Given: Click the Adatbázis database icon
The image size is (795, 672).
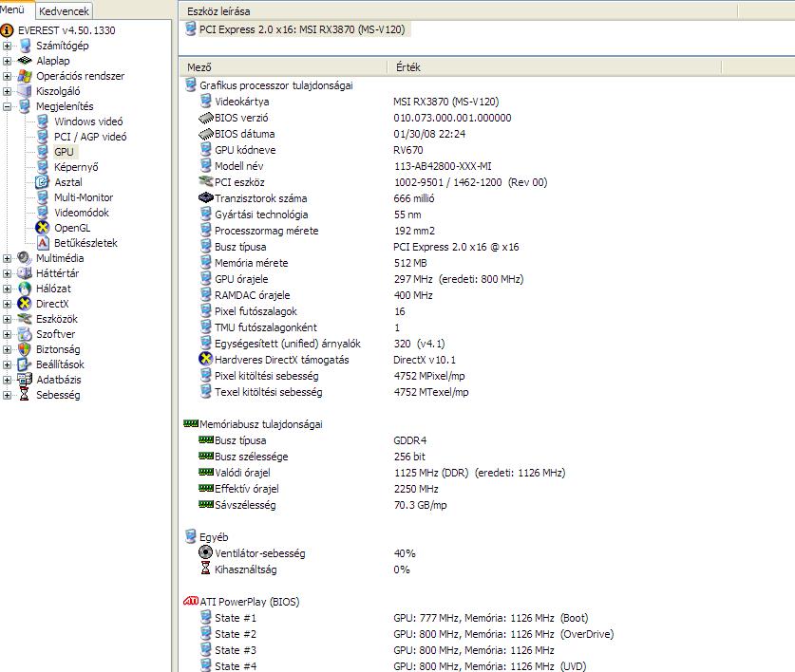Looking at the screenshot, I should 25,380.
